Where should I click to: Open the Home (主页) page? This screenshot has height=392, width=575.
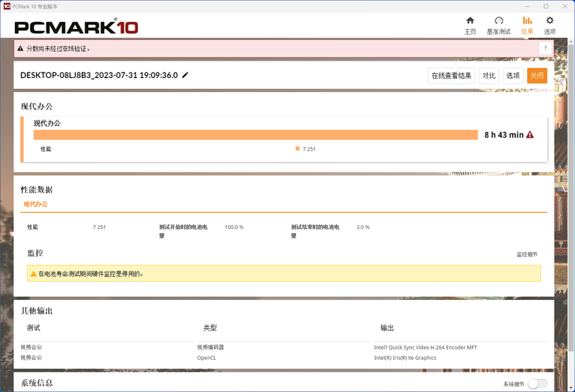click(x=470, y=25)
